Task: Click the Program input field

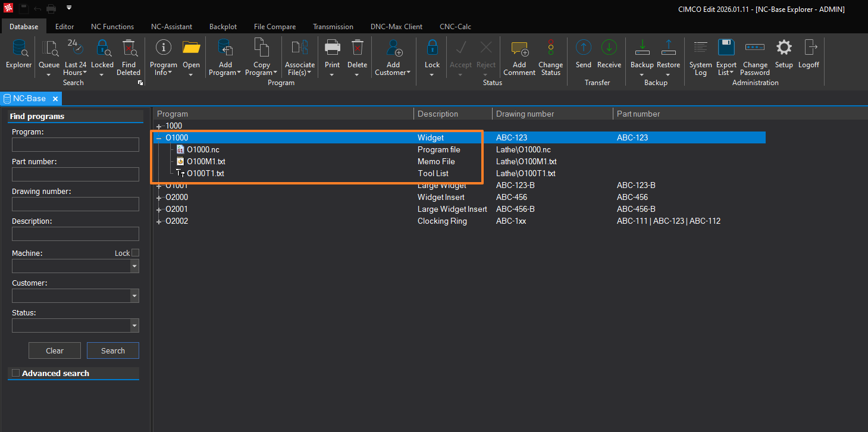Action: (76, 145)
